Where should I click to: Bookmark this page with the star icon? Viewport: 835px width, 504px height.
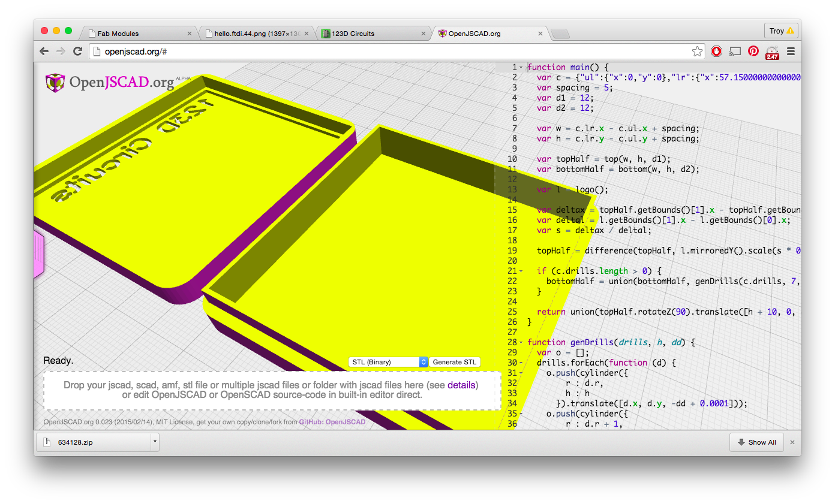[x=697, y=52]
